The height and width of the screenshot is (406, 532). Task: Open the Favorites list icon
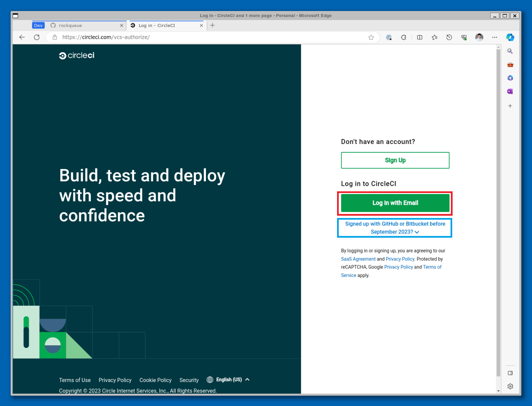pos(434,37)
